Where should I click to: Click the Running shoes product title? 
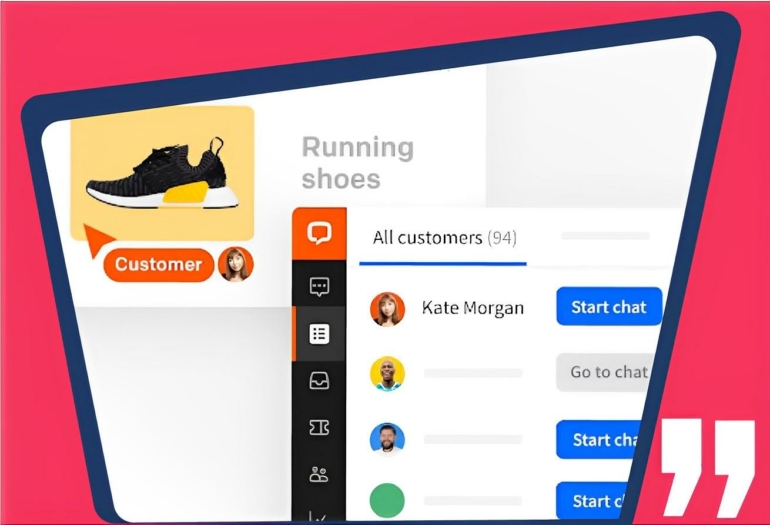[357, 163]
